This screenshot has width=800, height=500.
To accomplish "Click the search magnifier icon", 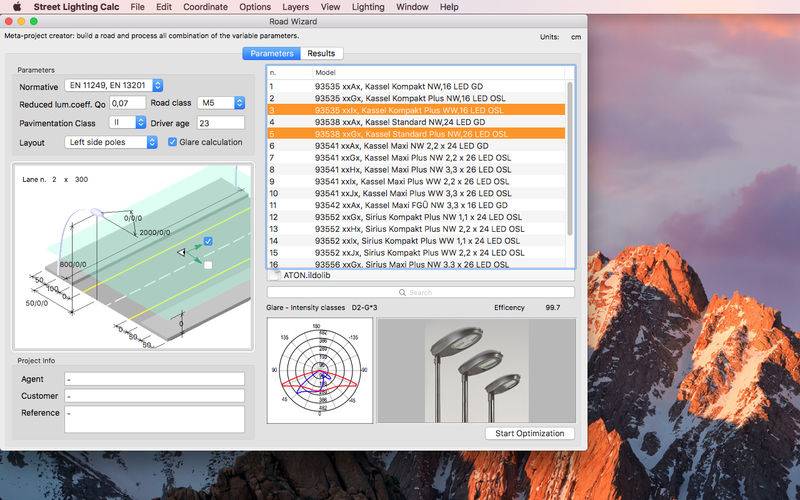I will (402, 292).
